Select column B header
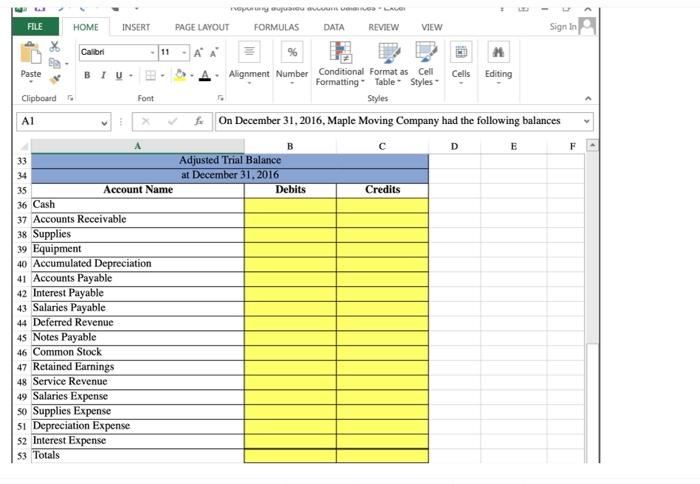This screenshot has height=484, width=700. (x=290, y=146)
